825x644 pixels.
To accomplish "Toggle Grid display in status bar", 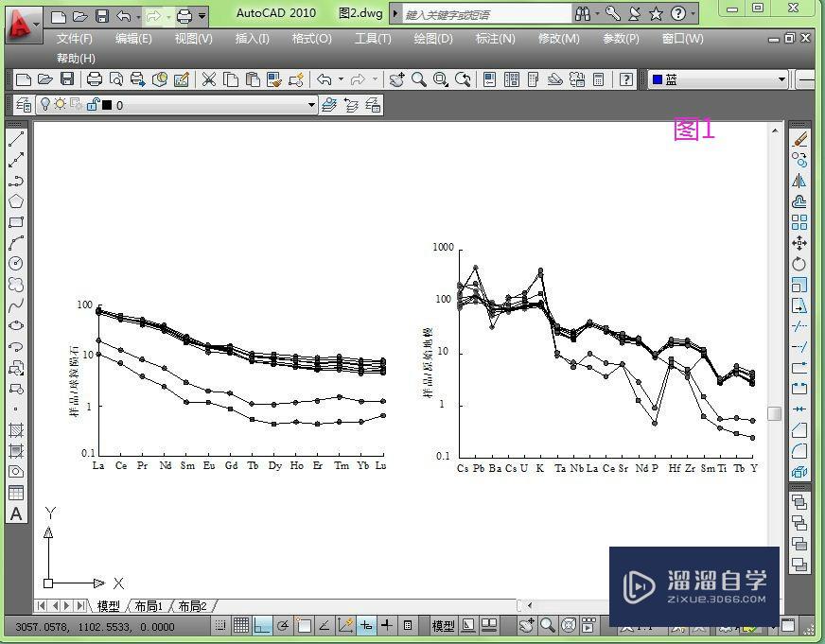I will [241, 626].
